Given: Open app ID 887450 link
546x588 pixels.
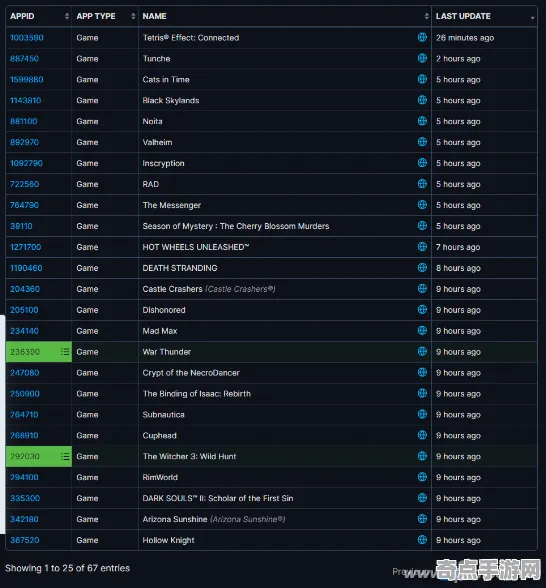Looking at the screenshot, I should pyautogui.click(x=24, y=59).
